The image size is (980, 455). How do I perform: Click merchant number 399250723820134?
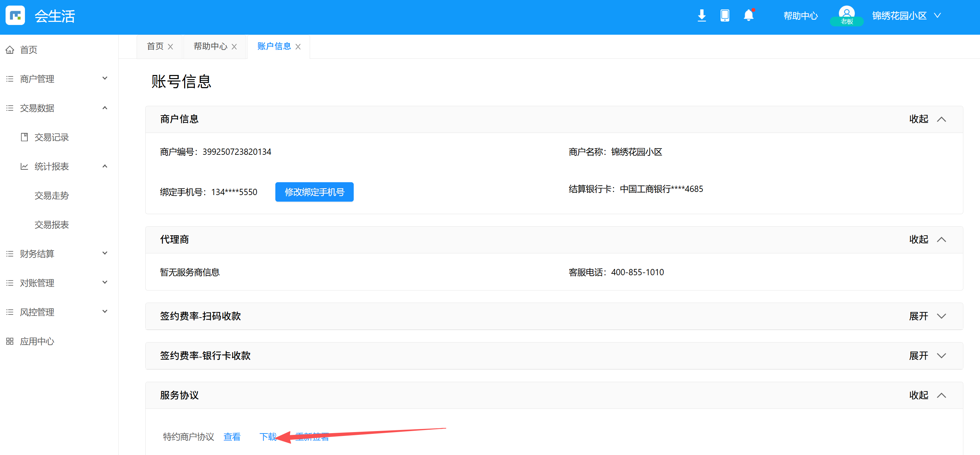click(x=237, y=152)
